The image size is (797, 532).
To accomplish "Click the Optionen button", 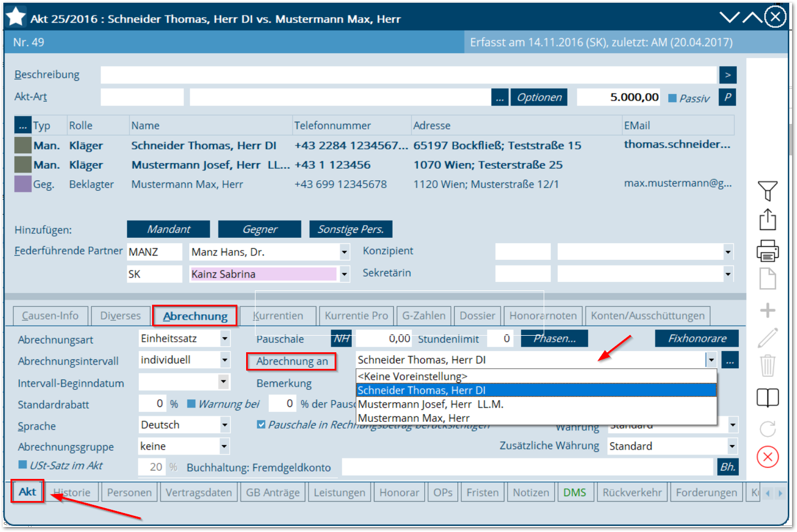I will (539, 97).
